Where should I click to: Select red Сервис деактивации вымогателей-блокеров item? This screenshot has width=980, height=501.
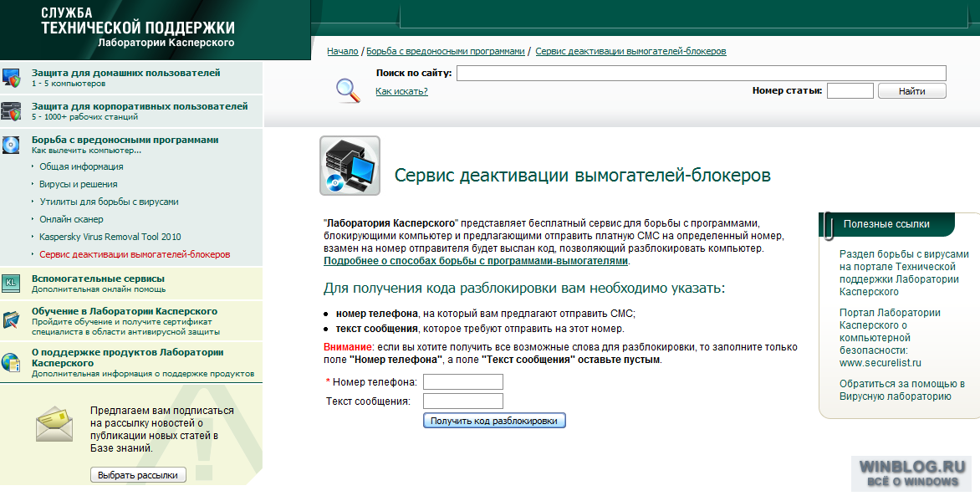tap(135, 254)
